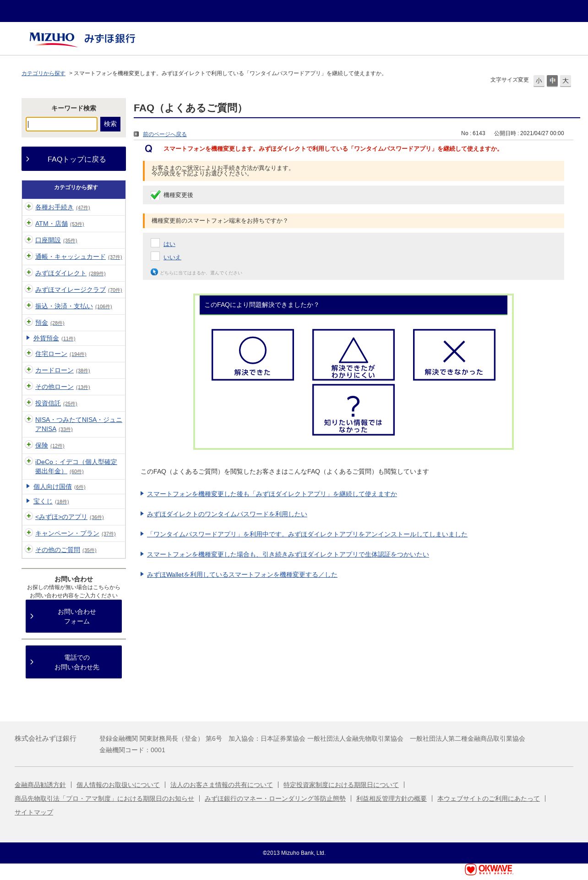Click plus icon next to iDeCo category
588x880 pixels.
29,461
